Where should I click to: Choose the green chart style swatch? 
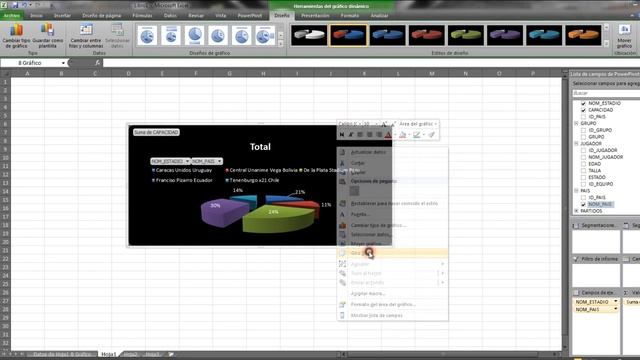pos(466,35)
